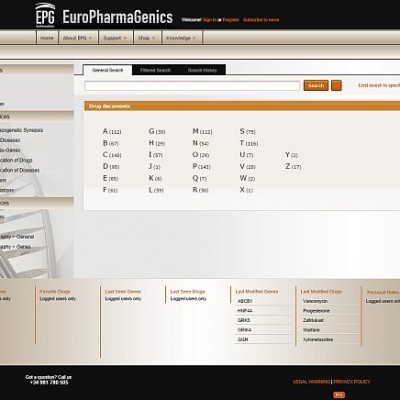Click the EPG EuroPharmaGenics logo
This screenshot has width=400, height=400.
(x=104, y=16)
